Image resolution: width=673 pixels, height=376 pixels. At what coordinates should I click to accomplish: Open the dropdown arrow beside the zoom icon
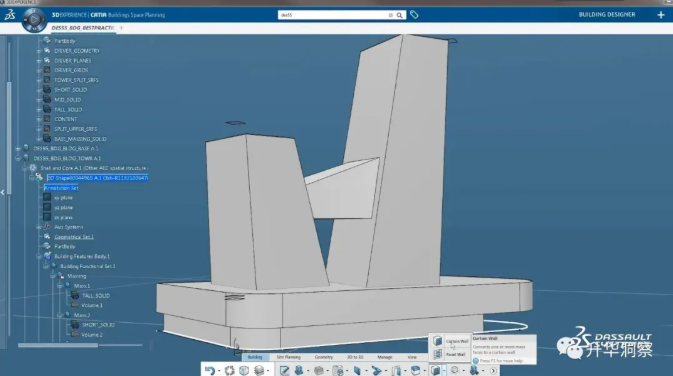click(x=464, y=371)
